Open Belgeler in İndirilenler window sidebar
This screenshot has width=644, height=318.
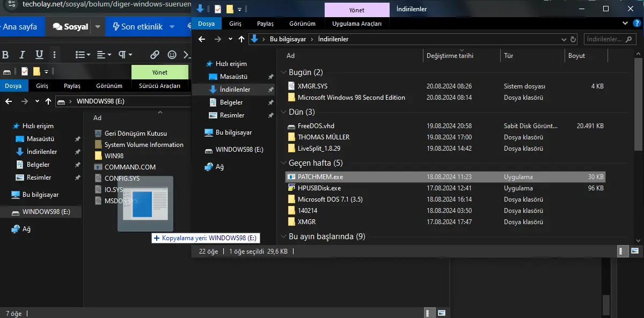[231, 102]
